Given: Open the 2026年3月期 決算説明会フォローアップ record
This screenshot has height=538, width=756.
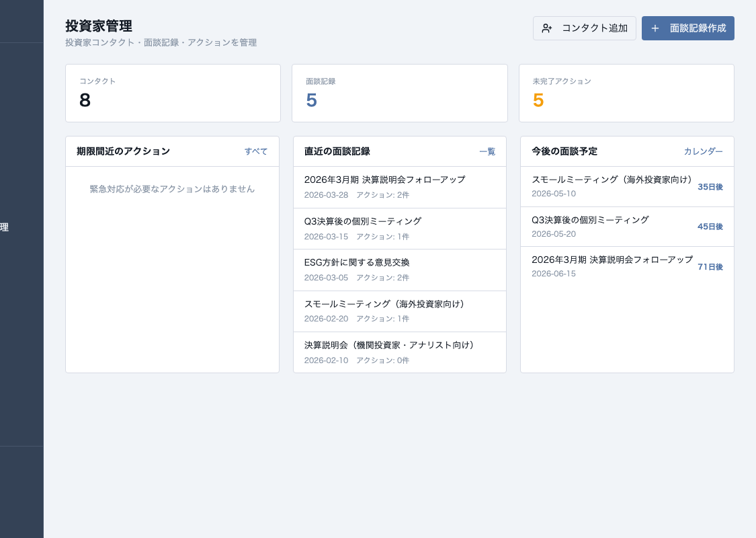Looking at the screenshot, I should point(400,187).
